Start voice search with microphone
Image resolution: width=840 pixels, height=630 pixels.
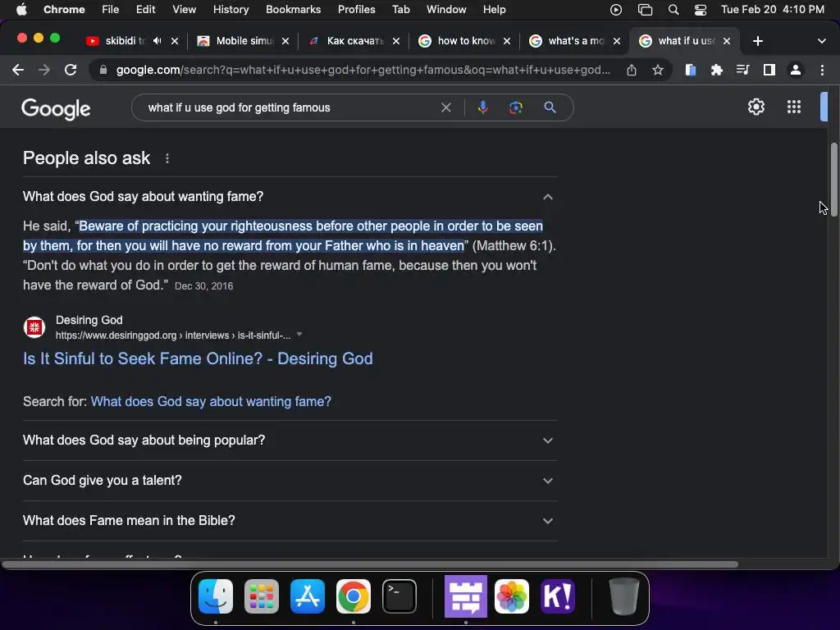point(482,107)
